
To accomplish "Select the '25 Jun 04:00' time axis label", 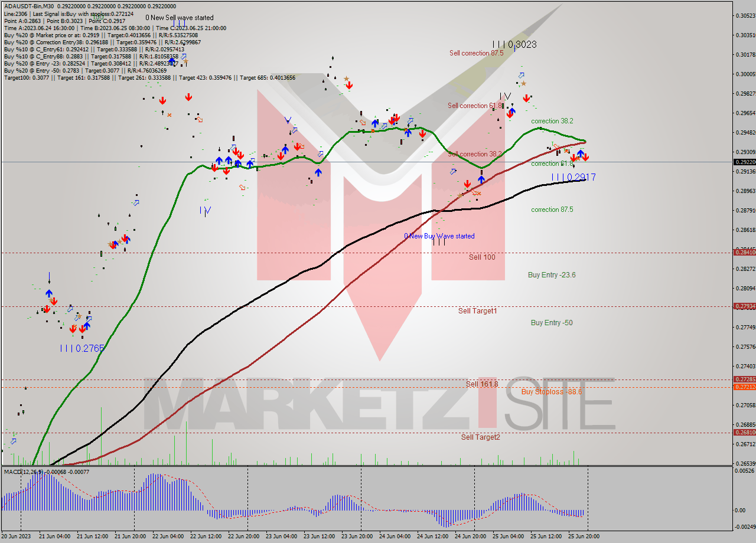I will (508, 537).
